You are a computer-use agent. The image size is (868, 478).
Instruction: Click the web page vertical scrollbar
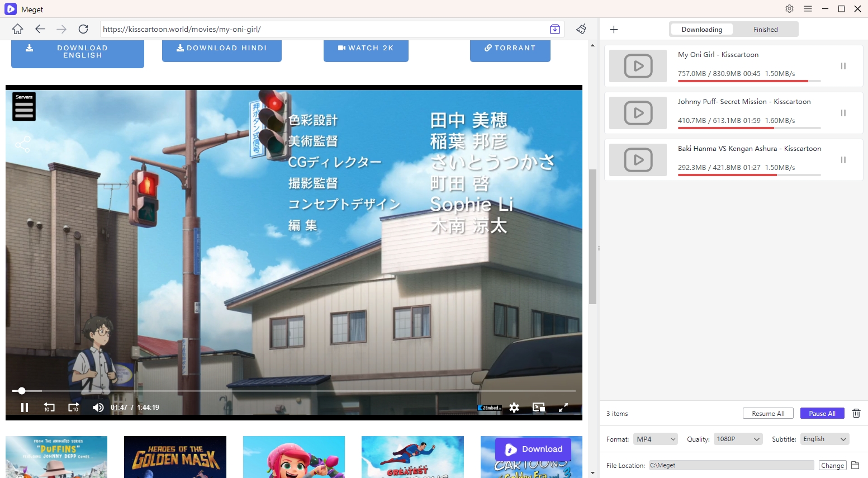tap(592, 236)
